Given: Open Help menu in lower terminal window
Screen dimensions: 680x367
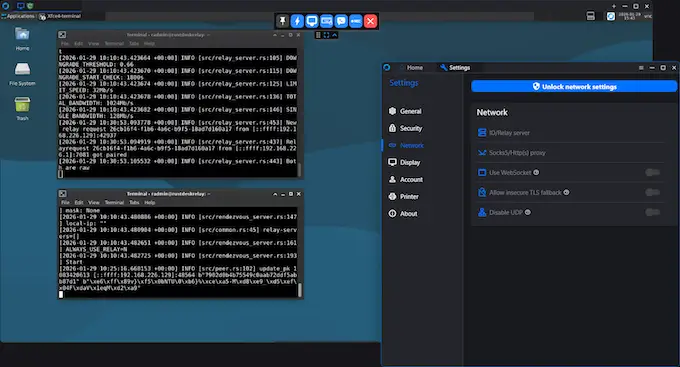Looking at the screenshot, I should (150, 203).
